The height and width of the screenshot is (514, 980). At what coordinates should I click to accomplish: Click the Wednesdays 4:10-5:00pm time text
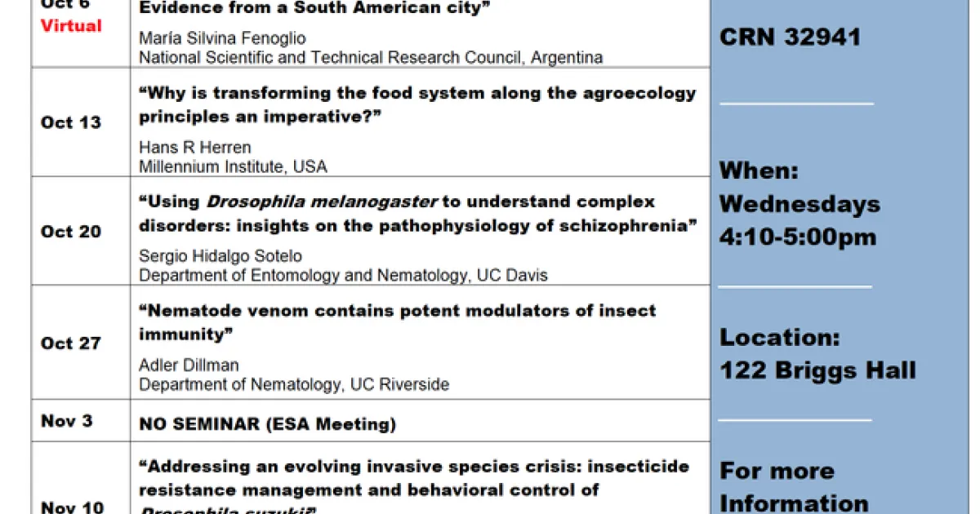(800, 220)
